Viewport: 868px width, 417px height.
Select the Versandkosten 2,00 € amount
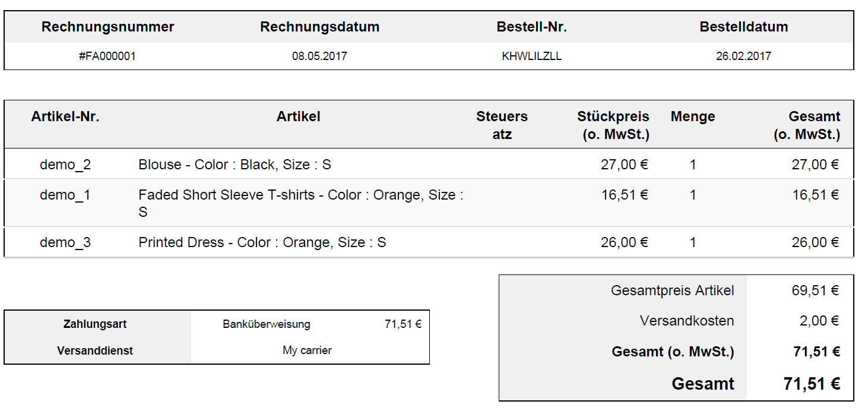click(x=819, y=321)
